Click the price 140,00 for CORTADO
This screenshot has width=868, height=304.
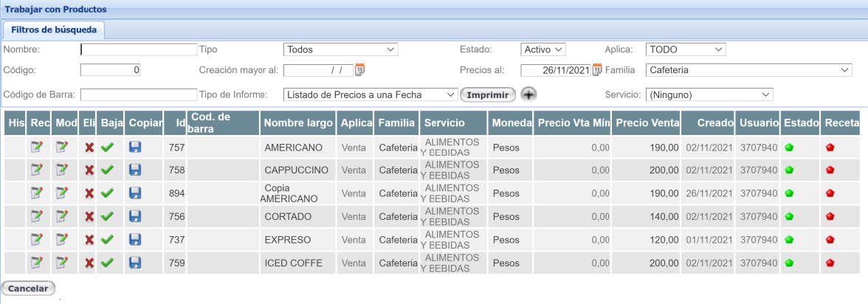pos(664,216)
